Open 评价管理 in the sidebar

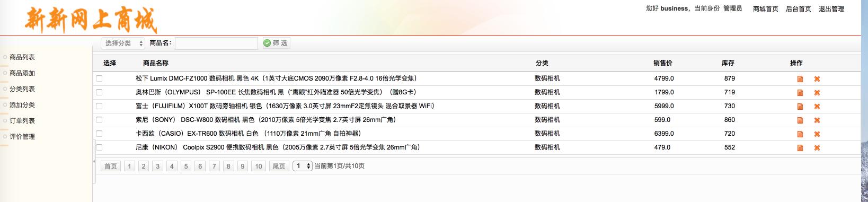pyautogui.click(x=22, y=137)
